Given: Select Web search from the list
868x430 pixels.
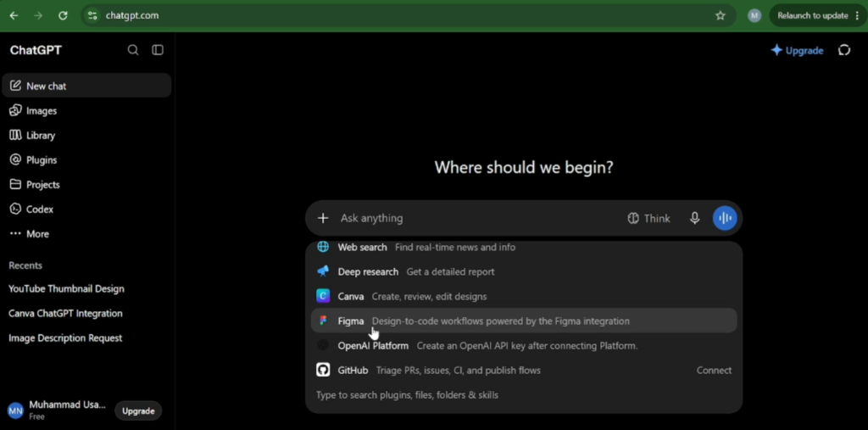Looking at the screenshot, I should click(524, 247).
